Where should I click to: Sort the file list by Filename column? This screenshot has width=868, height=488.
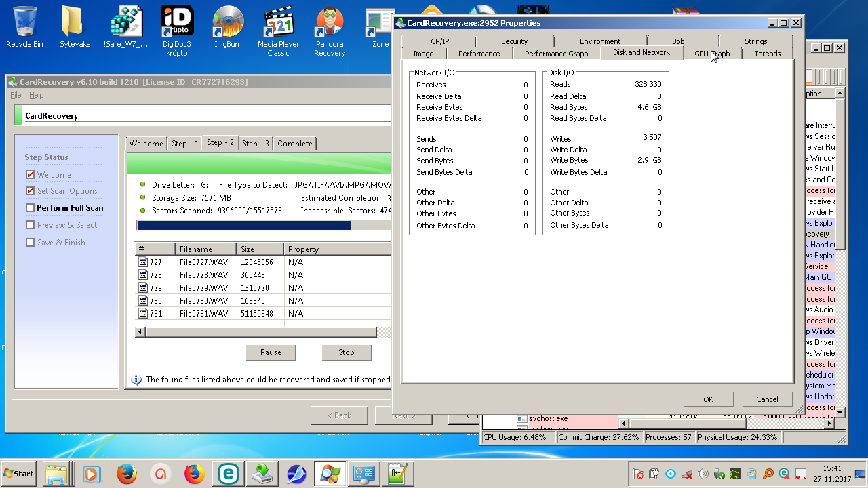pos(205,249)
